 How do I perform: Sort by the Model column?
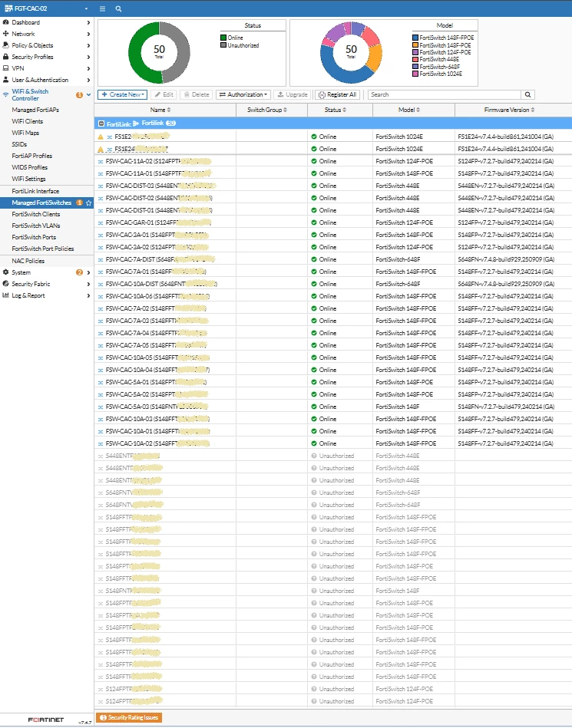click(409, 110)
